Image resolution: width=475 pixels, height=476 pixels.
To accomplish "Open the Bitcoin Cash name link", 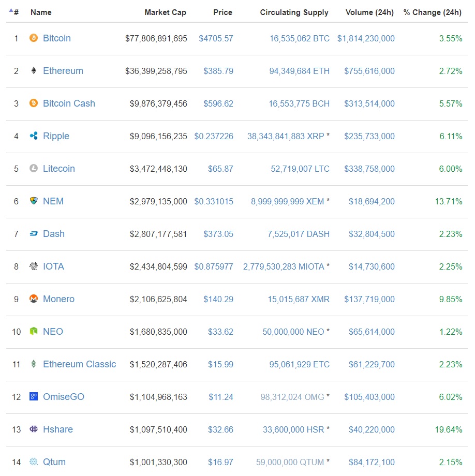I will (69, 103).
